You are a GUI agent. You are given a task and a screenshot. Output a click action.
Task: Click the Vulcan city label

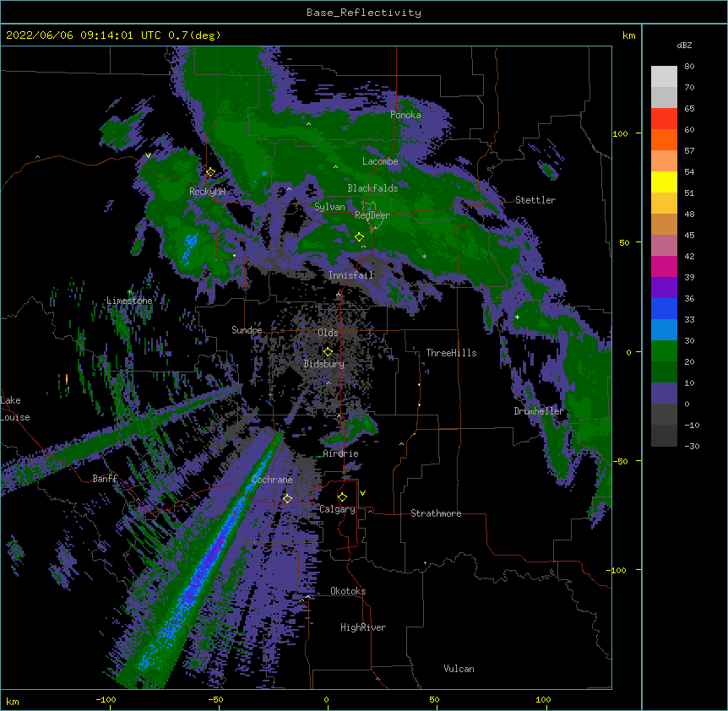click(x=459, y=669)
